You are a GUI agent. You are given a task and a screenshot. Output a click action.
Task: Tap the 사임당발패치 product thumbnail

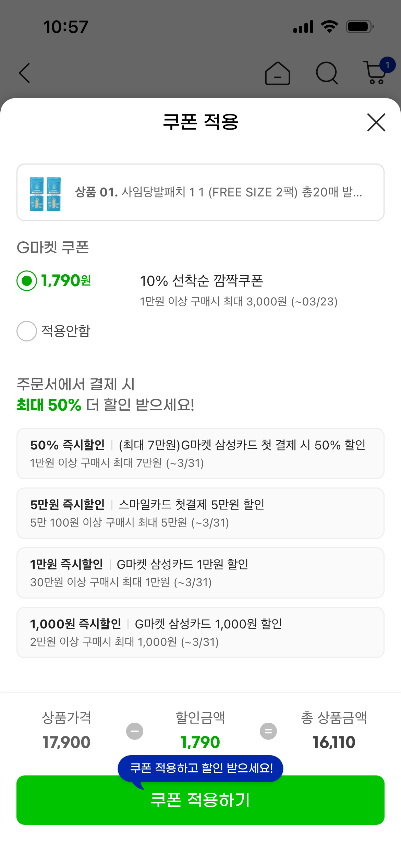click(45, 194)
